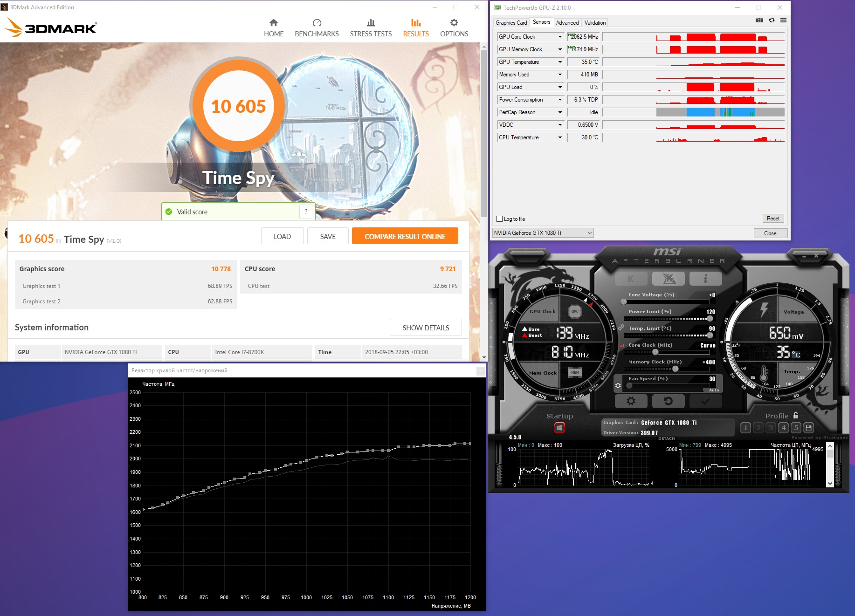Refresh GPU-Z sensors

click(x=772, y=20)
